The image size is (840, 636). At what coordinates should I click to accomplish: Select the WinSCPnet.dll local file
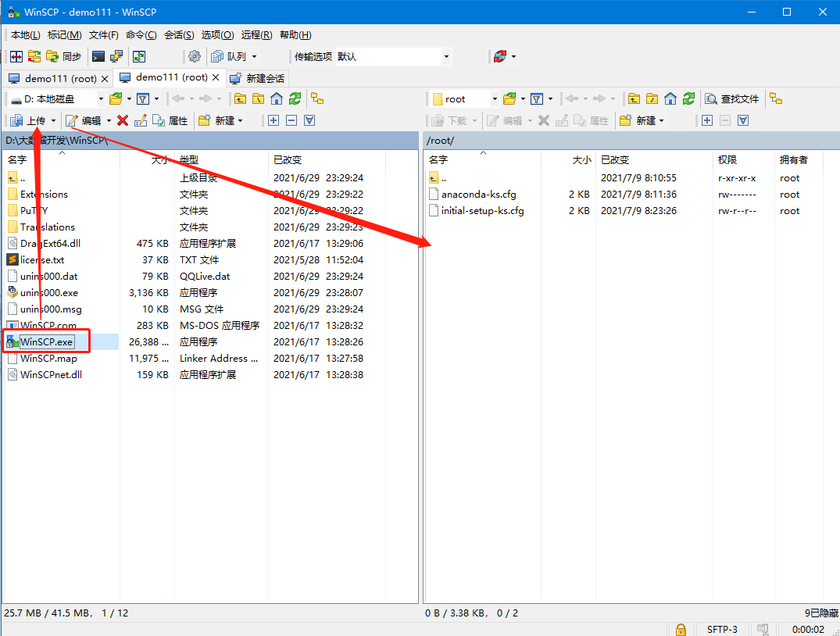tap(51, 374)
